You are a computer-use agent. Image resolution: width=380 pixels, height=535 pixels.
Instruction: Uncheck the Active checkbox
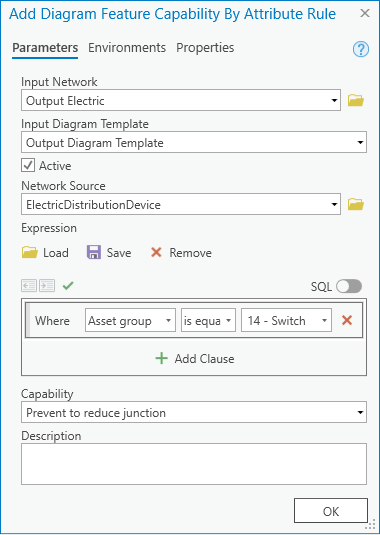click(28, 166)
